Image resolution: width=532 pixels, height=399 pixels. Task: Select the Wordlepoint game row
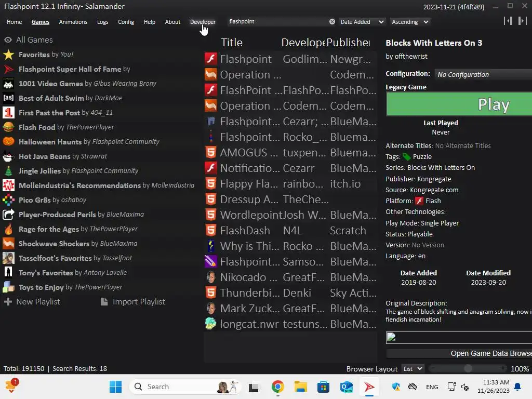pos(291,215)
